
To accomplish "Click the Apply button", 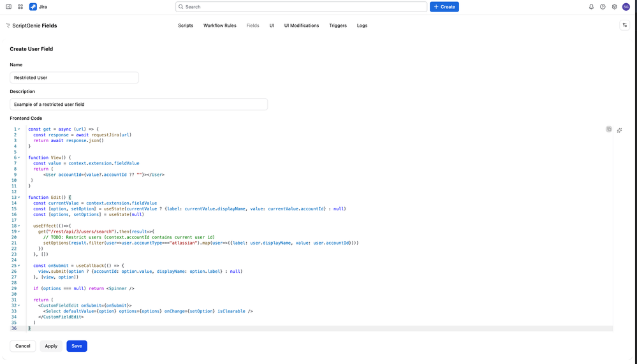I will [x=51, y=346].
